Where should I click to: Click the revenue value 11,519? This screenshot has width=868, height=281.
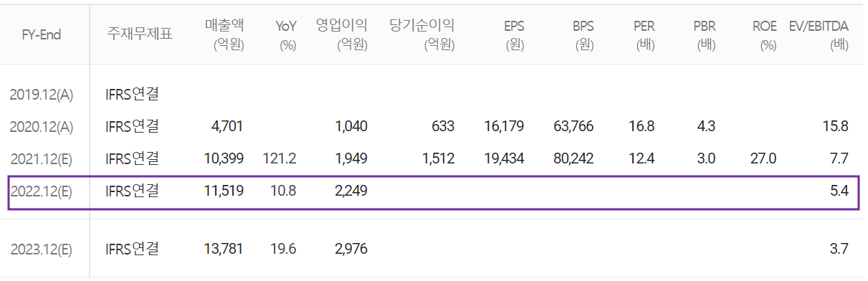tap(223, 191)
